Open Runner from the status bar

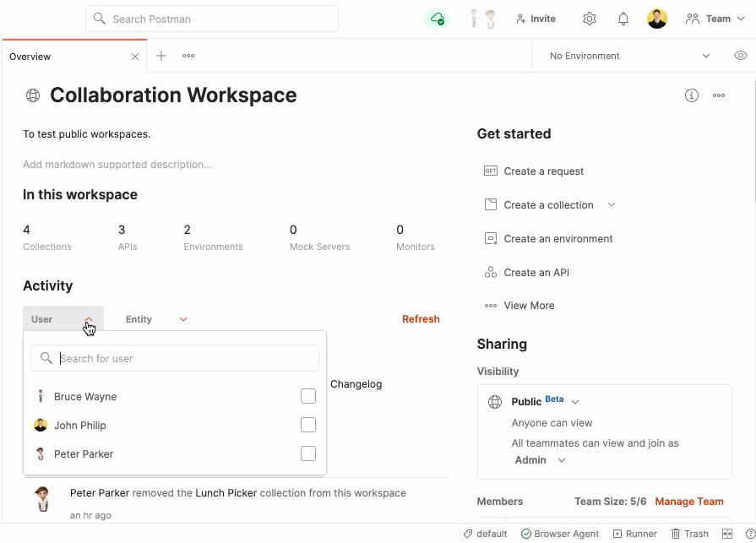tap(635, 534)
